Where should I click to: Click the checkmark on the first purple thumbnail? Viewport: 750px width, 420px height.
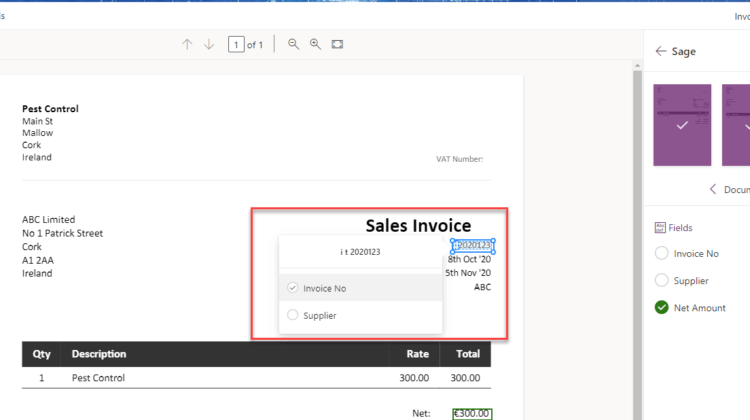coord(681,126)
